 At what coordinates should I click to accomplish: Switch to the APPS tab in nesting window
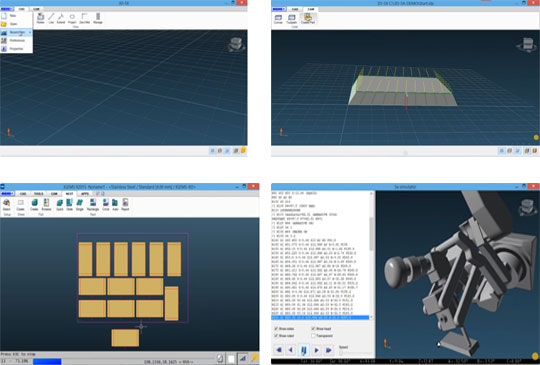[x=85, y=194]
